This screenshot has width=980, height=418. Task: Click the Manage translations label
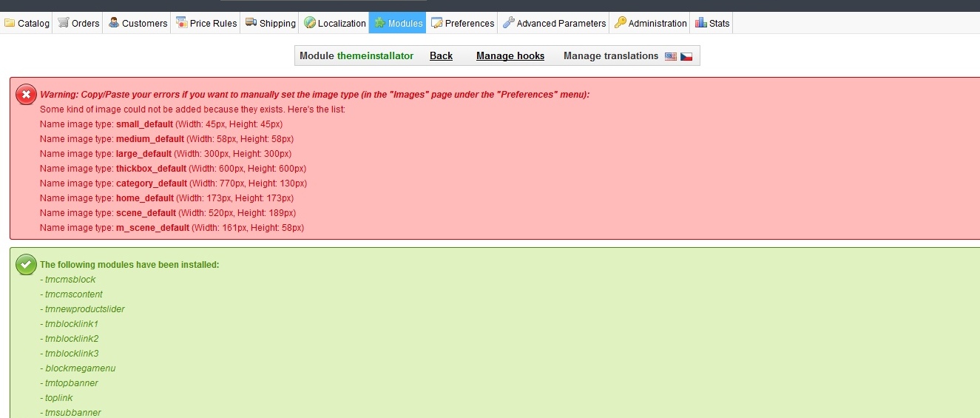coord(611,56)
